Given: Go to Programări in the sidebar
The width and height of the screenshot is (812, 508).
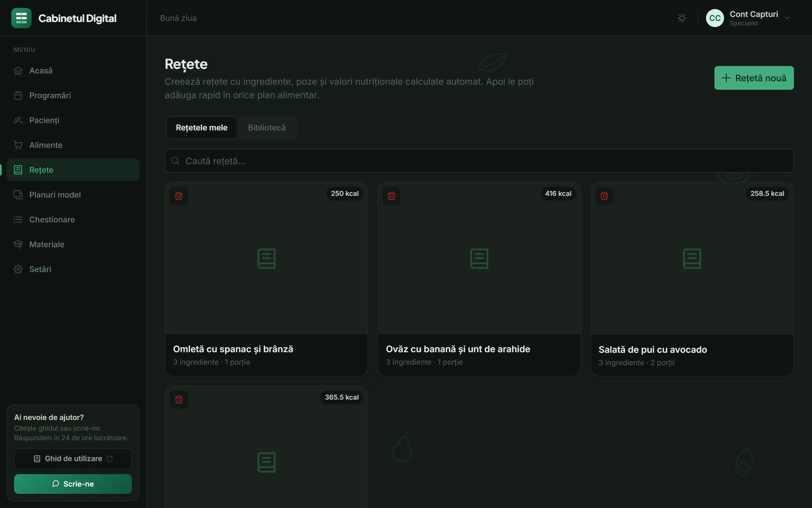Looking at the screenshot, I should 73,95.
